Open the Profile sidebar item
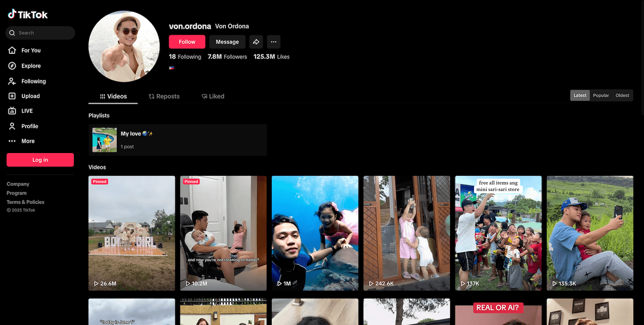The width and height of the screenshot is (644, 325). [x=30, y=126]
